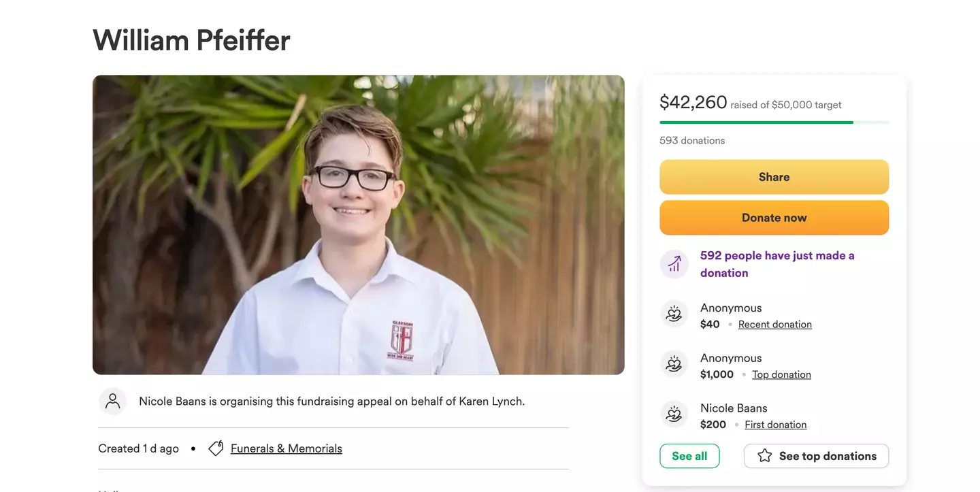Click the star icon on top donations

point(764,456)
